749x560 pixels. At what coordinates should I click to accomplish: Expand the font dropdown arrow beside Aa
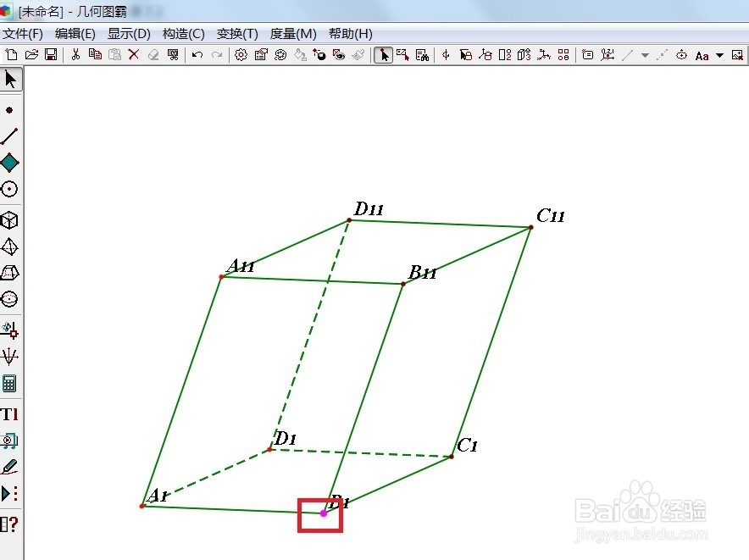[x=720, y=55]
